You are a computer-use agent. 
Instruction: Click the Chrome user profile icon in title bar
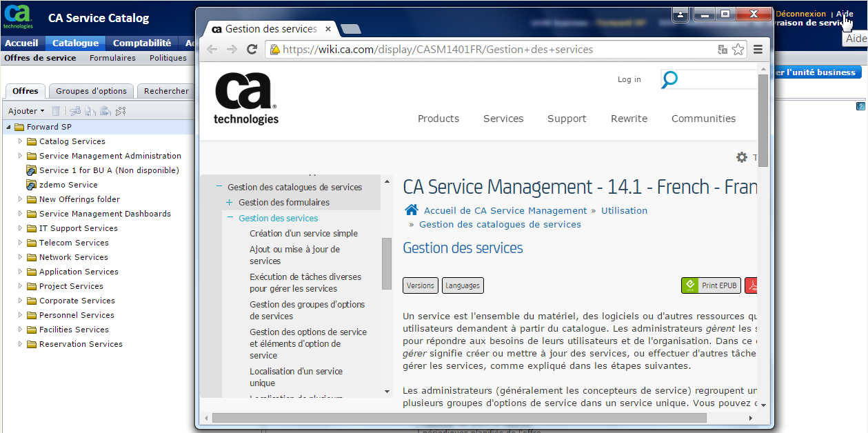point(680,14)
